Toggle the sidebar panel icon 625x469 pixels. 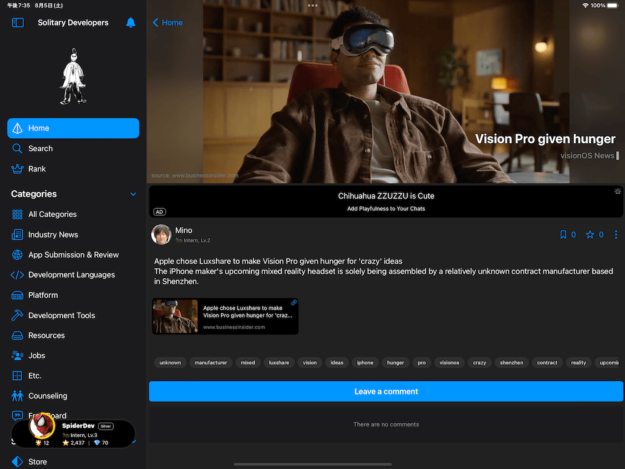tap(17, 22)
